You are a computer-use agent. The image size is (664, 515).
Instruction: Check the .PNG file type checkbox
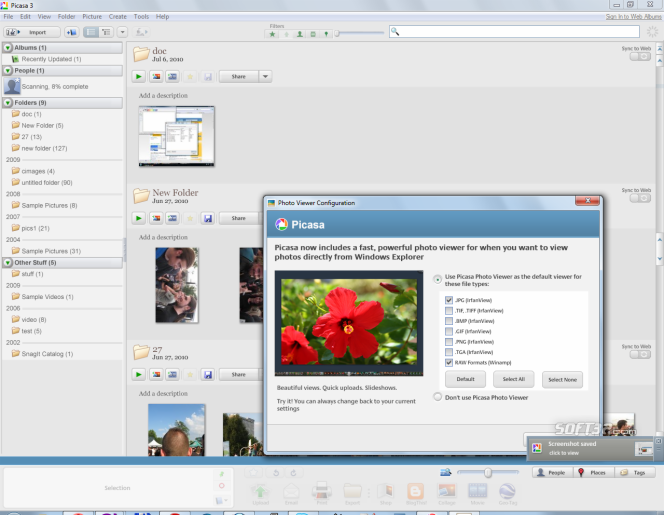(449, 342)
